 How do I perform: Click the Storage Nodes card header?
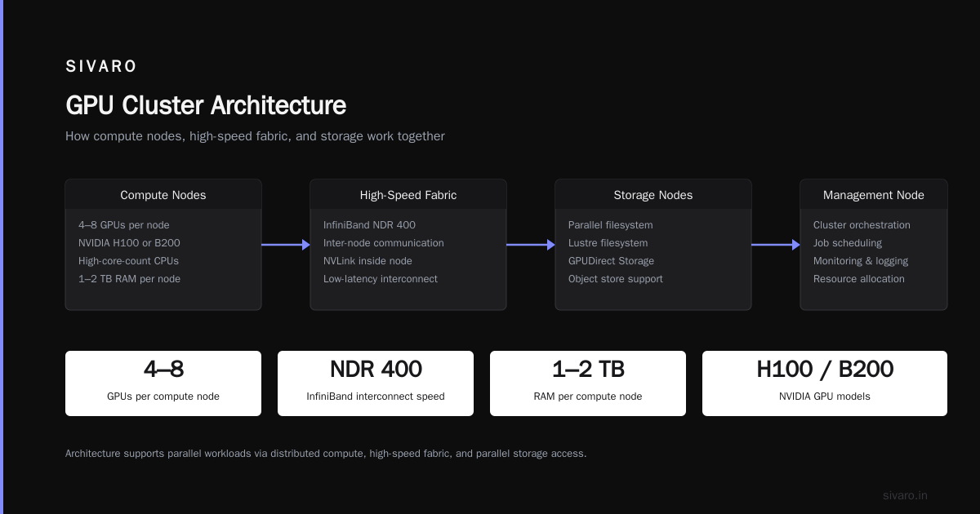(x=653, y=195)
